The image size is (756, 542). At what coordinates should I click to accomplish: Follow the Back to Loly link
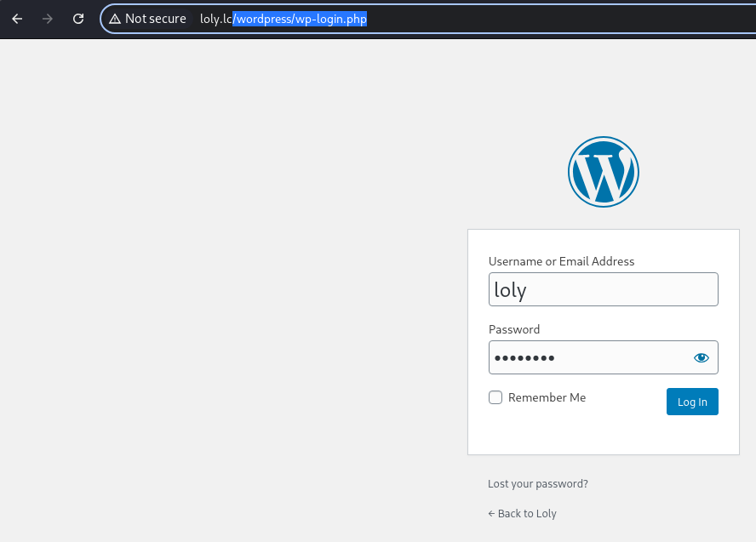pos(522,514)
